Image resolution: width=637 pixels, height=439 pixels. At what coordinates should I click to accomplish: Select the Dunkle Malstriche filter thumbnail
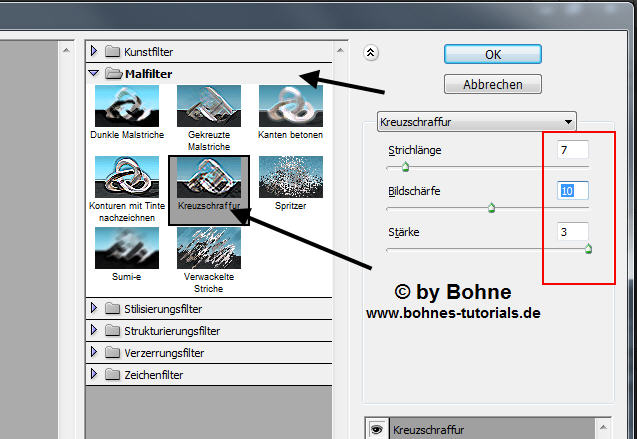tap(126, 105)
